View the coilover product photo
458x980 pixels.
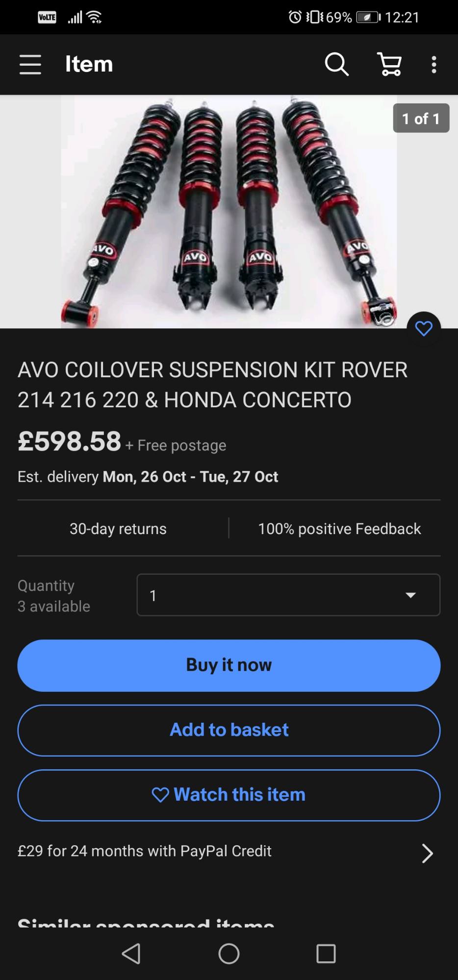coord(229,212)
